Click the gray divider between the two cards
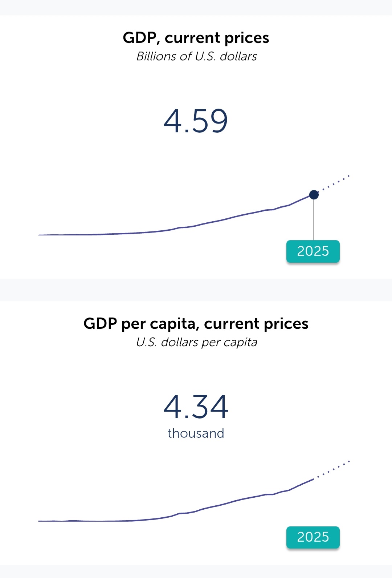Viewport: 392px width, 578px height. click(196, 290)
